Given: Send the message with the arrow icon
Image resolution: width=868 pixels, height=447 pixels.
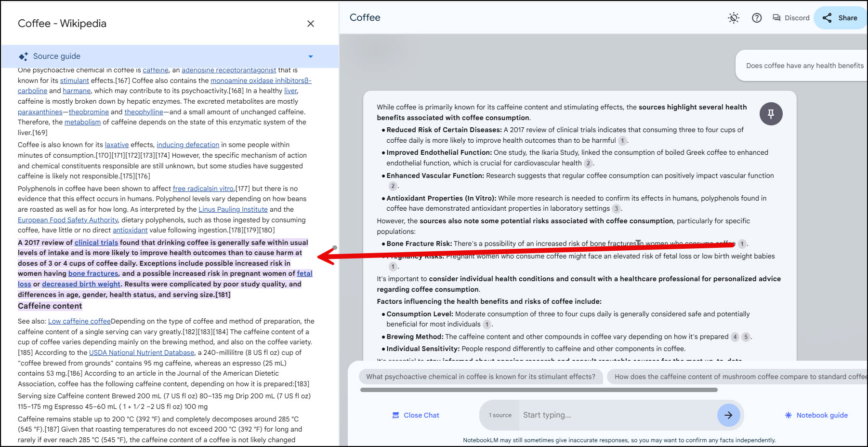Looking at the screenshot, I should [x=728, y=415].
